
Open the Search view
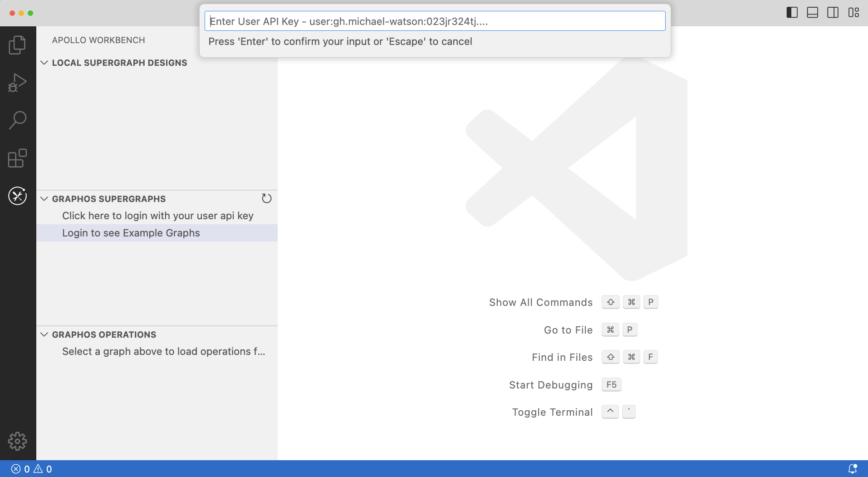tap(17, 120)
